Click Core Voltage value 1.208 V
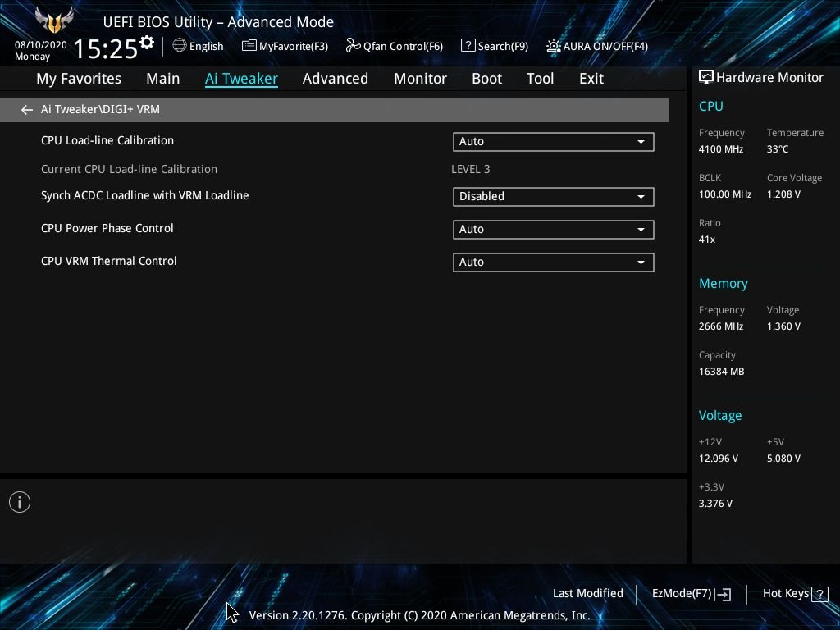This screenshot has width=840, height=630. pos(783,194)
